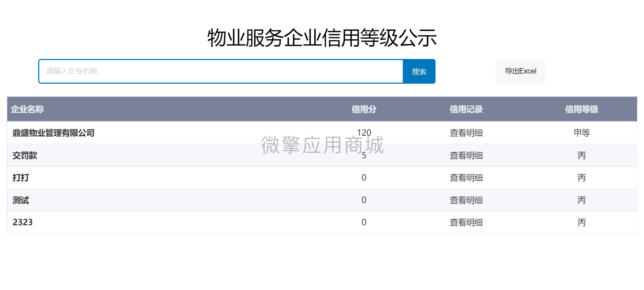
Task: Select company name 打打
Action: [x=21, y=178]
